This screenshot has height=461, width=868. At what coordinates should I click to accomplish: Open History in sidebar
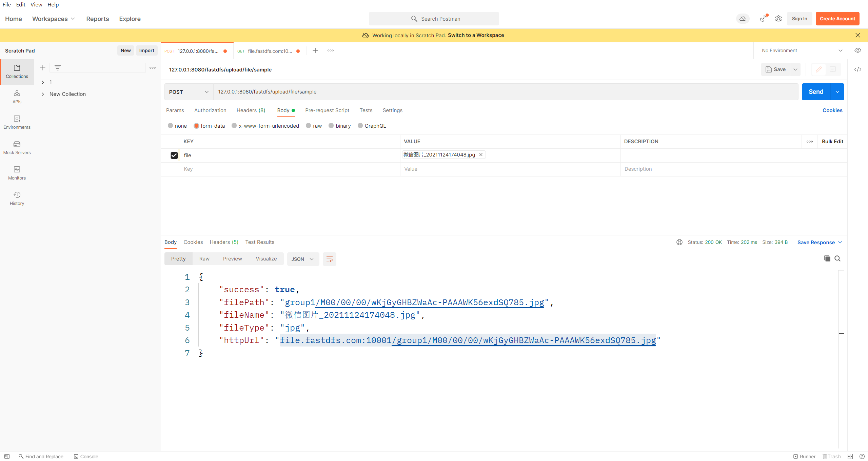(x=17, y=198)
